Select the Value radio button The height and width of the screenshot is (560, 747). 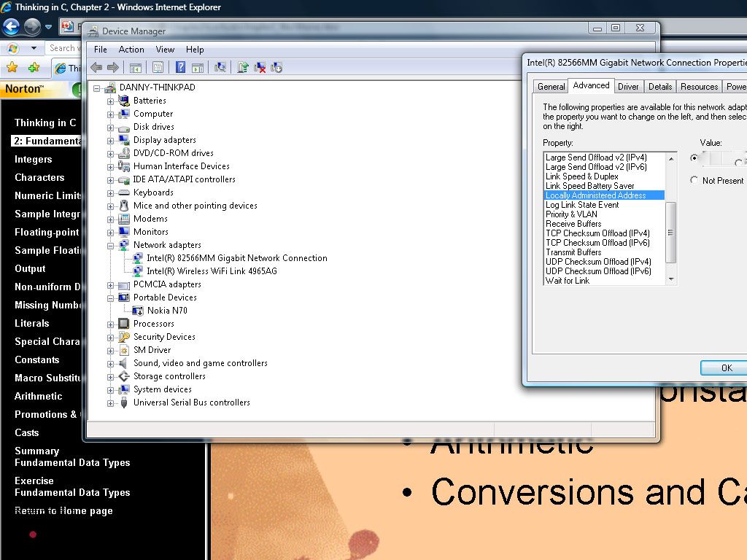pyautogui.click(x=694, y=157)
